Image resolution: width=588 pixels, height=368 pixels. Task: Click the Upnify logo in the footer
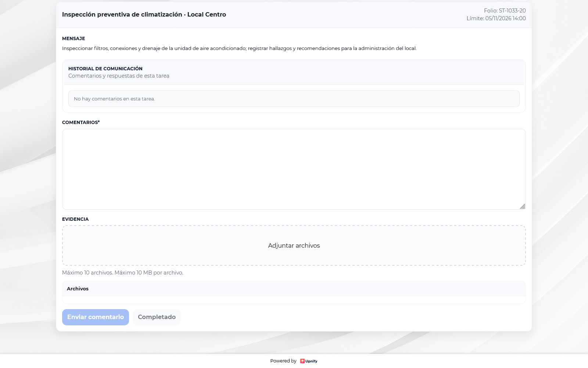(309, 361)
